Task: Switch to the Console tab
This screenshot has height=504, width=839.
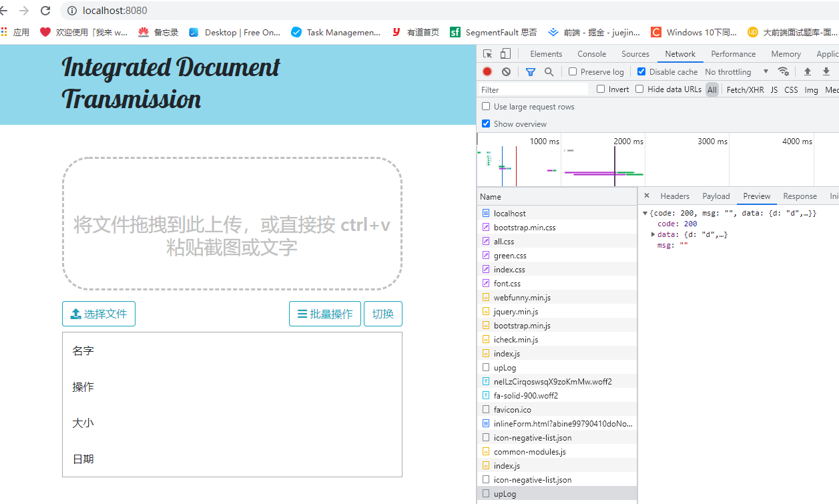Action: (591, 54)
